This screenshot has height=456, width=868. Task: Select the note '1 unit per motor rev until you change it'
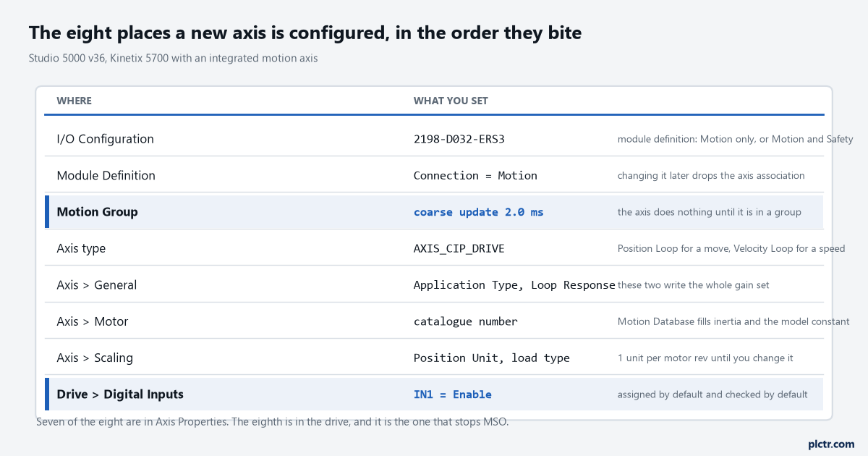coord(705,358)
